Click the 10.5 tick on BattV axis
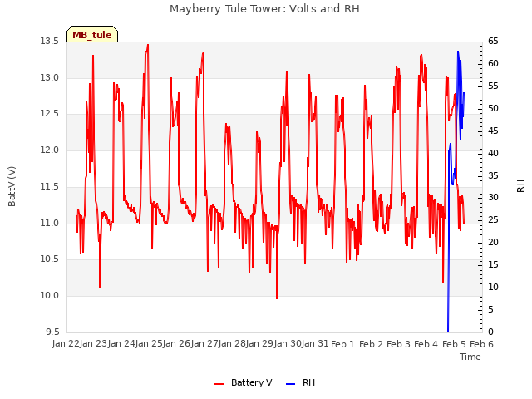This screenshot has width=532, height=399. pos(50,259)
